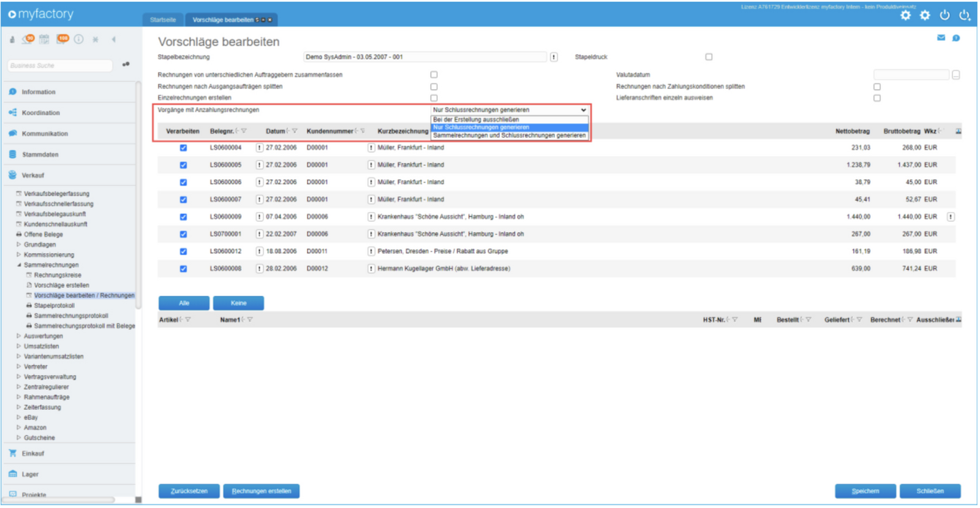Viewport: 980px width, 508px height.
Task: Click the filter icon on Datum column
Action: click(295, 131)
